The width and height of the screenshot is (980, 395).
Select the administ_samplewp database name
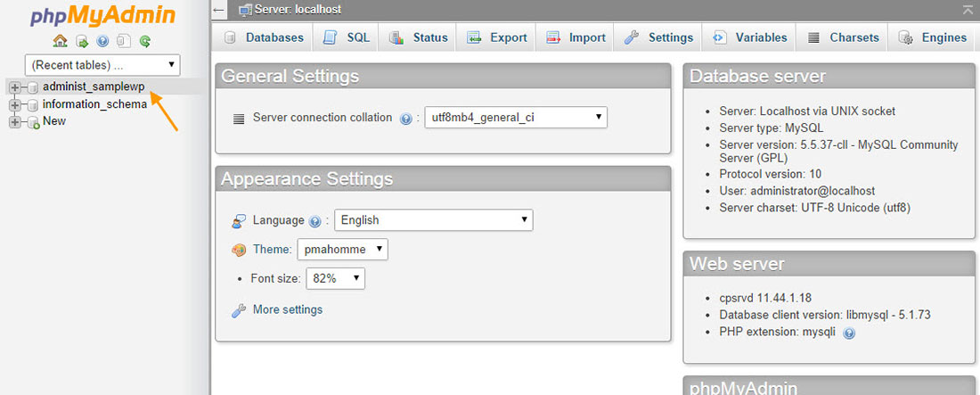pos(94,87)
